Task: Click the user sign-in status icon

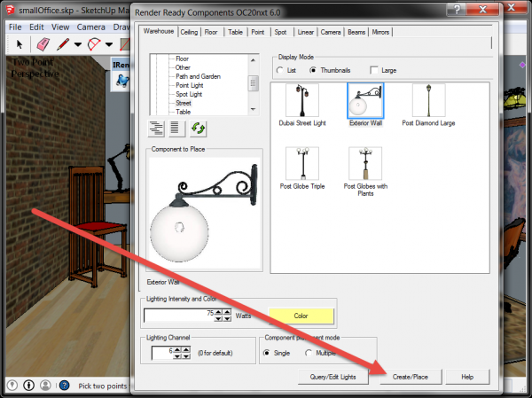Action: click(45, 385)
